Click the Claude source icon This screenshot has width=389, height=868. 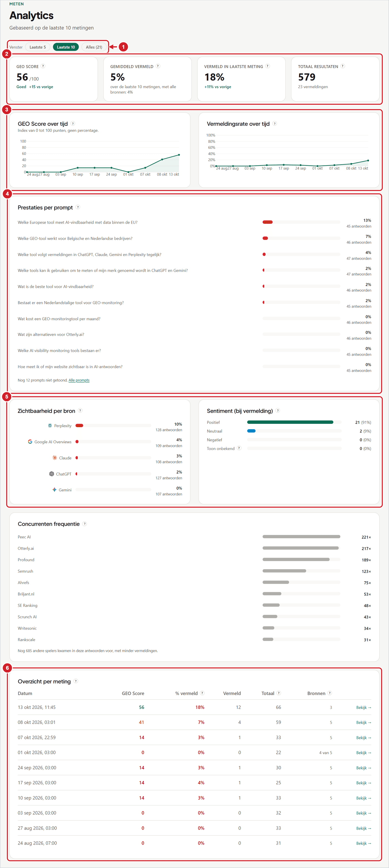(x=54, y=458)
